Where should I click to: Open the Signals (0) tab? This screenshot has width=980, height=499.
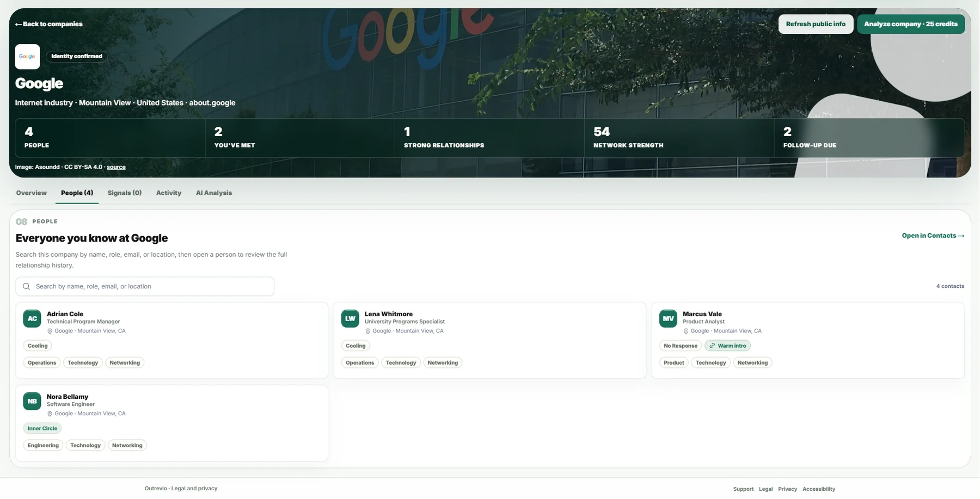click(x=125, y=193)
